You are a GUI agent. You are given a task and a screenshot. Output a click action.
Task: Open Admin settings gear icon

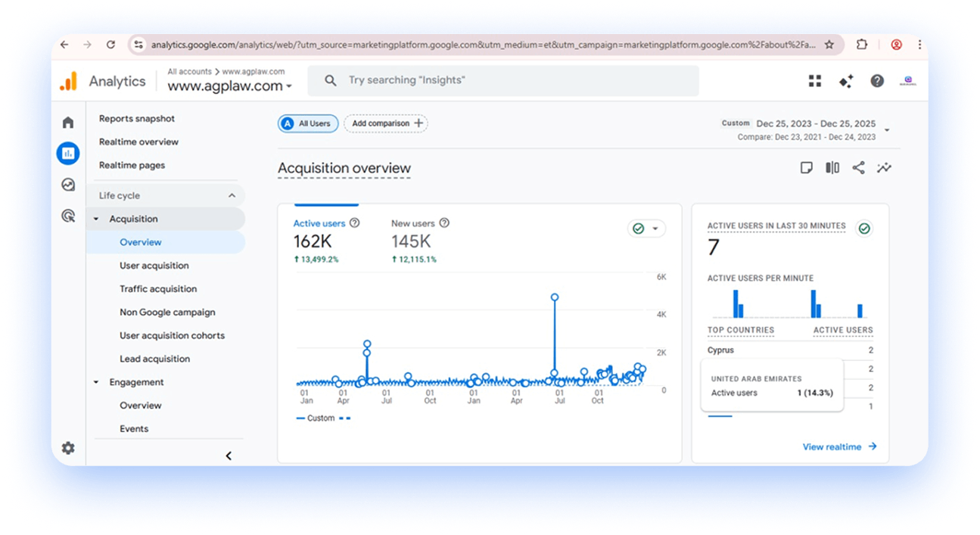(x=68, y=448)
